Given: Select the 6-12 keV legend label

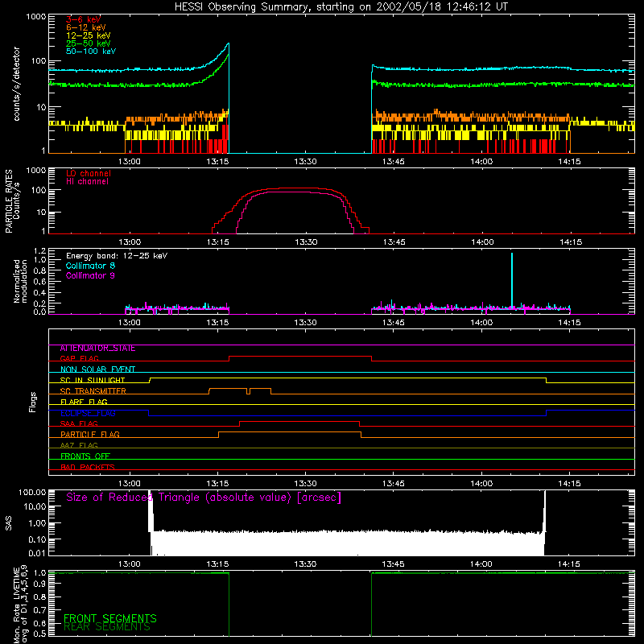Looking at the screenshot, I should tap(85, 27).
